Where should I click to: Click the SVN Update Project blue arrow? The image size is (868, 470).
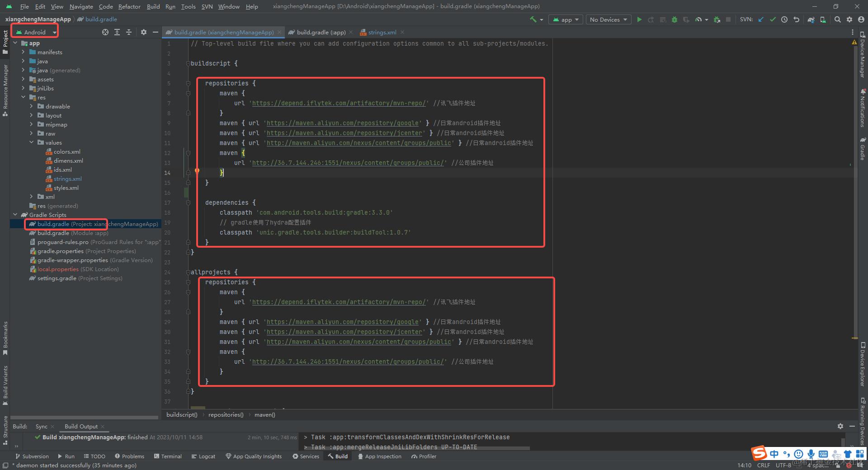click(761, 19)
